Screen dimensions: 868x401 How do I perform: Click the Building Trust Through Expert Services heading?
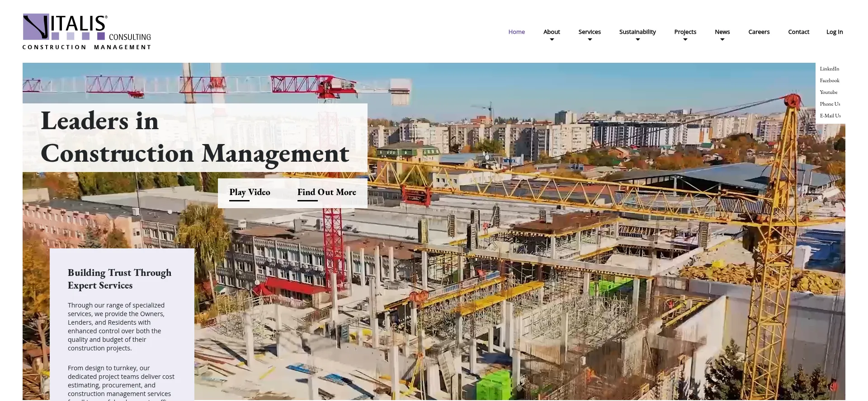pos(119,279)
